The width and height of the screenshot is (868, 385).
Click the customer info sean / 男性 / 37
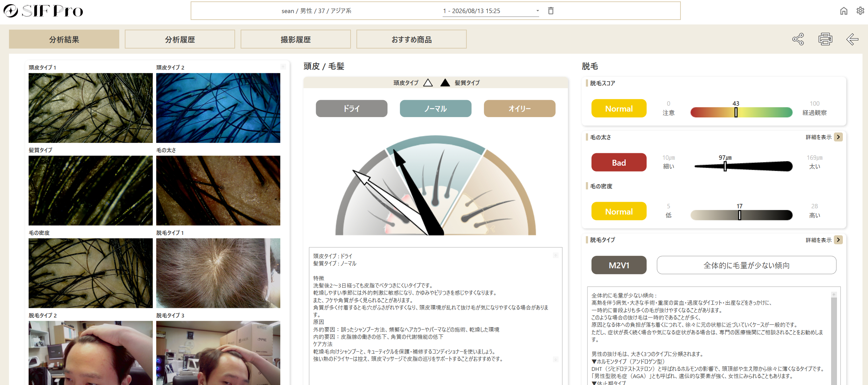pos(316,11)
